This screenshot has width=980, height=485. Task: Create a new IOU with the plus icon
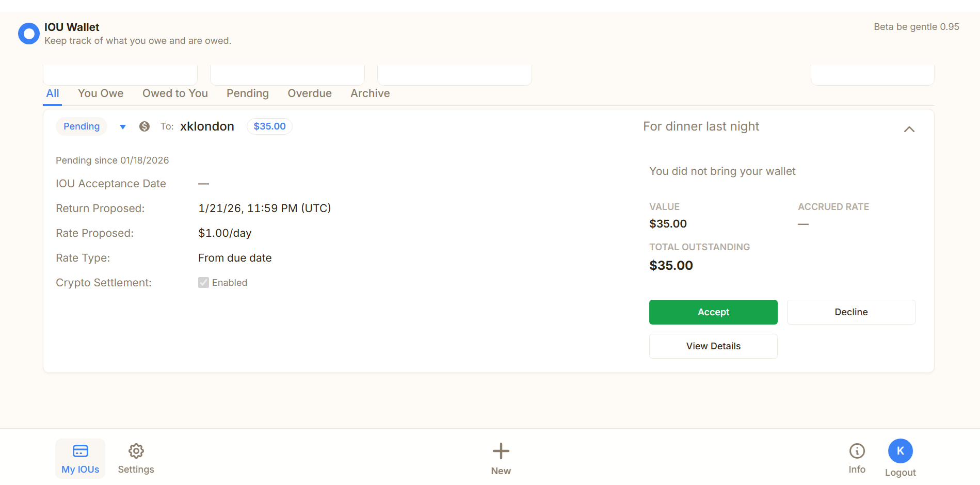point(500,450)
